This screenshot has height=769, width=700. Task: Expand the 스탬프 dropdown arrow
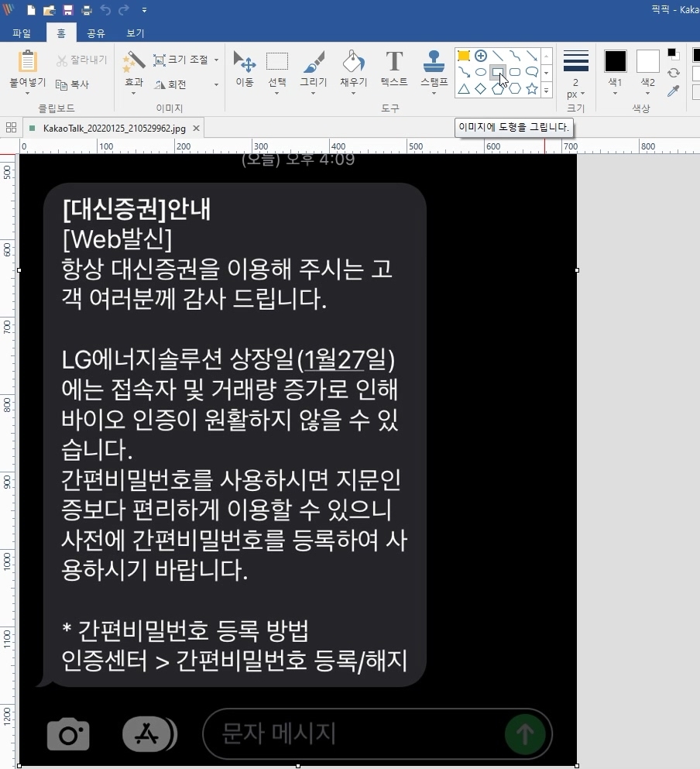click(x=434, y=93)
